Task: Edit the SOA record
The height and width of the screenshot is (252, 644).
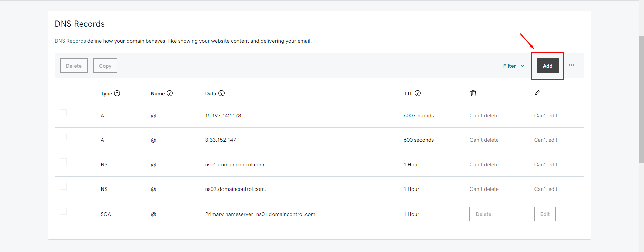Action: point(545,214)
